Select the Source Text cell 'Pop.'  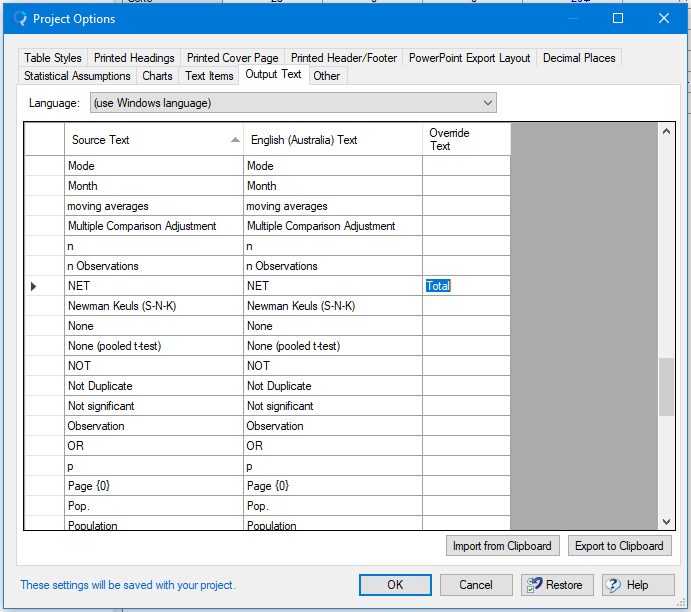[x=154, y=506]
